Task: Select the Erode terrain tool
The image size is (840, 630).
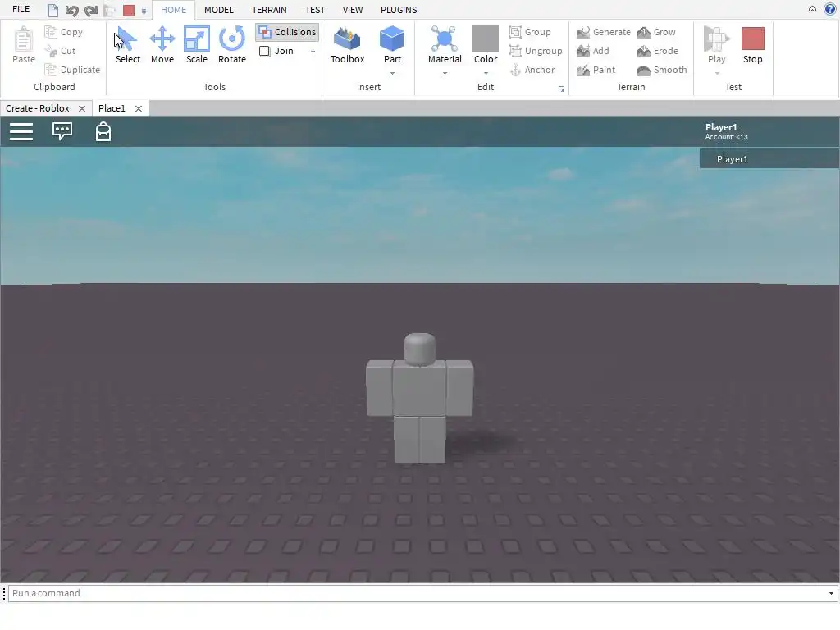Action: tap(658, 51)
